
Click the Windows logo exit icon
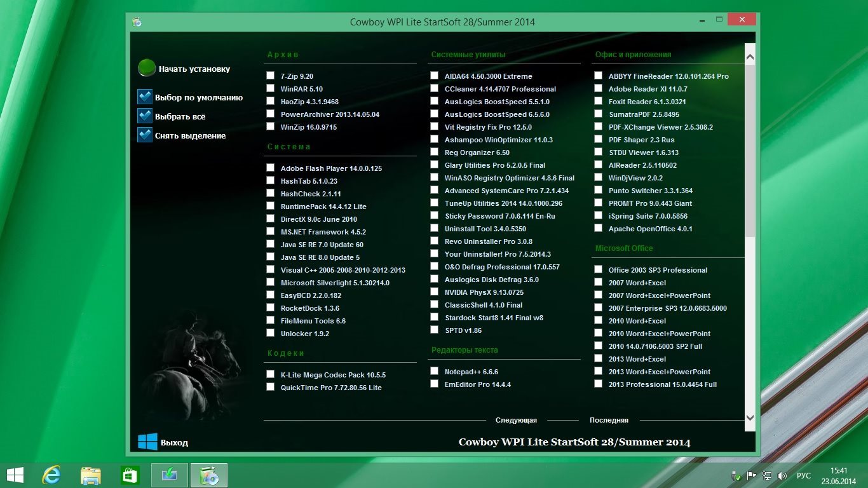click(x=147, y=442)
